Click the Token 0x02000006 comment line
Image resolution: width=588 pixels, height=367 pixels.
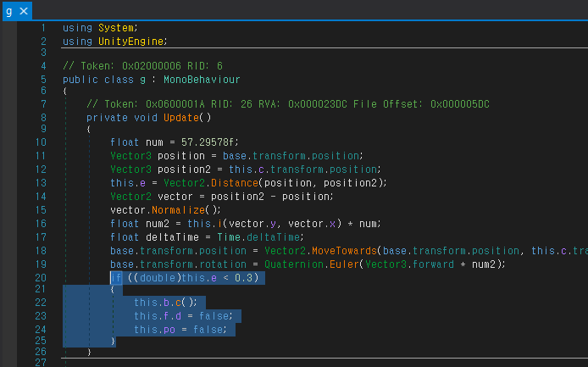(x=142, y=66)
